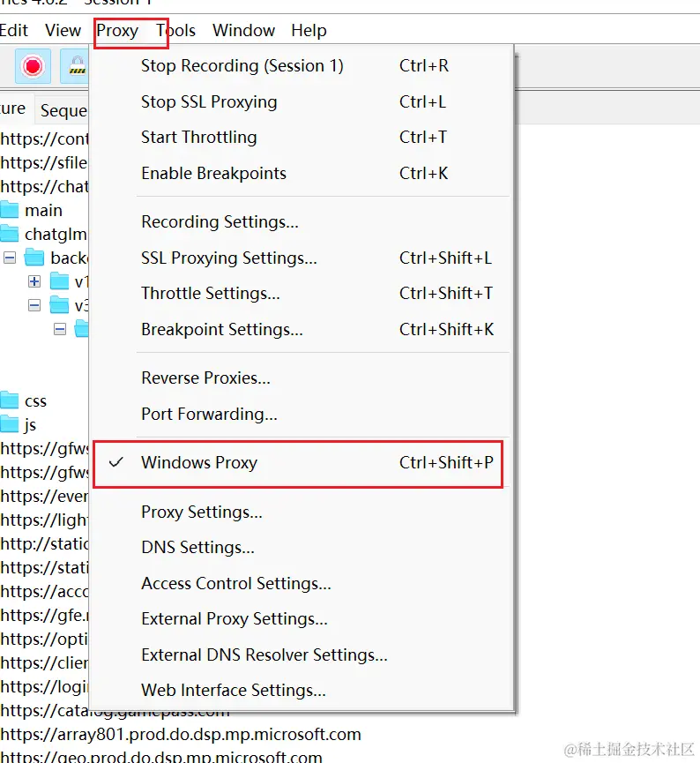This screenshot has height=763, width=700.
Task: Open Throttle Settings...
Action: coord(302,294)
